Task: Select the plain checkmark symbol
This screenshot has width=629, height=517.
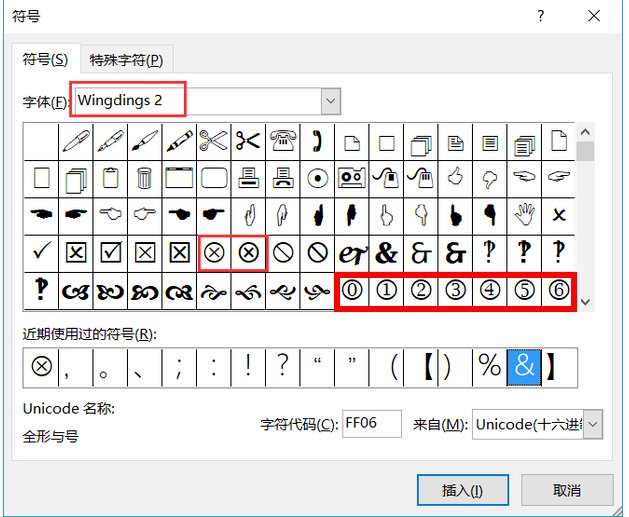Action: tap(41, 253)
